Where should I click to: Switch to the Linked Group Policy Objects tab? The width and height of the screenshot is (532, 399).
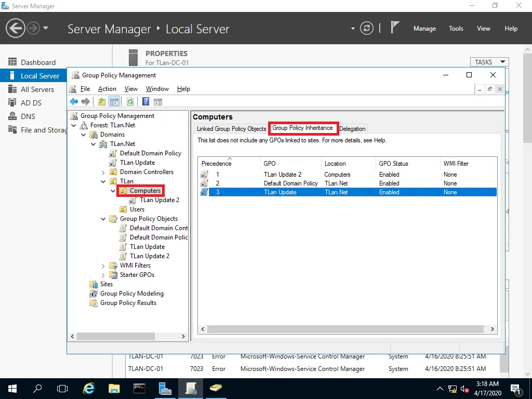[231, 129]
